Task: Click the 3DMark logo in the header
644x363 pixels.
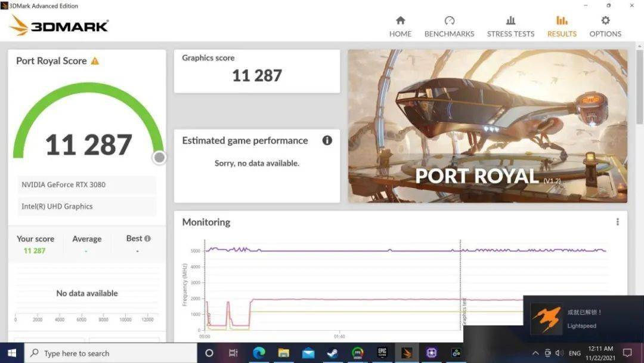Action: point(58,26)
